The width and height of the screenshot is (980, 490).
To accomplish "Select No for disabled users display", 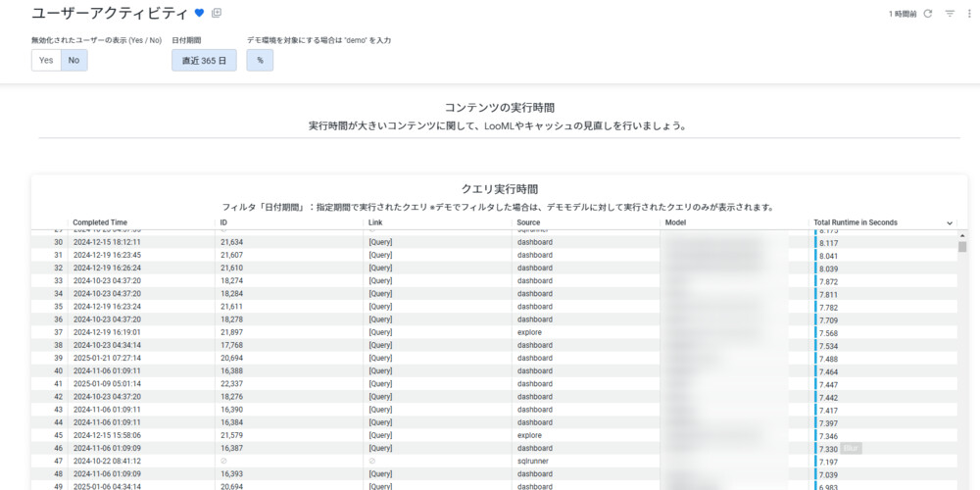I will [x=73, y=60].
